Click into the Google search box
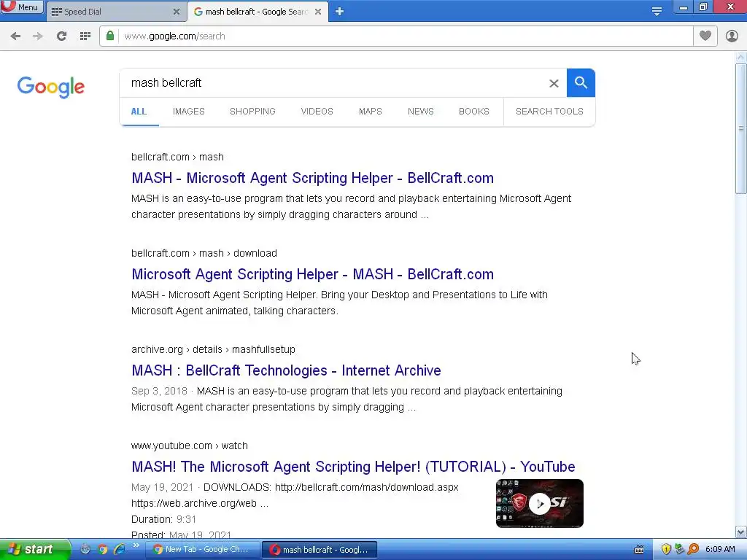This screenshot has height=560, width=747. click(x=333, y=83)
